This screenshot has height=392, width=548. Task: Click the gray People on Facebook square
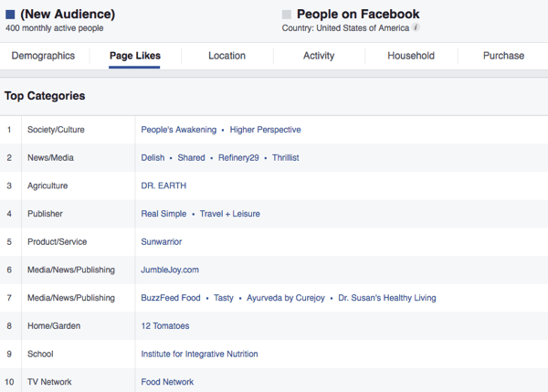[x=287, y=15]
